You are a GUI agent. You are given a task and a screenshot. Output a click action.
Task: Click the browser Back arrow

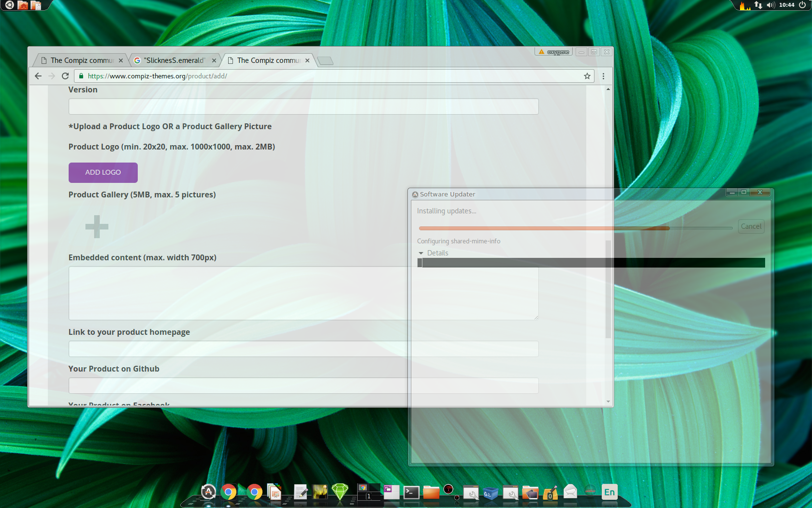point(38,76)
